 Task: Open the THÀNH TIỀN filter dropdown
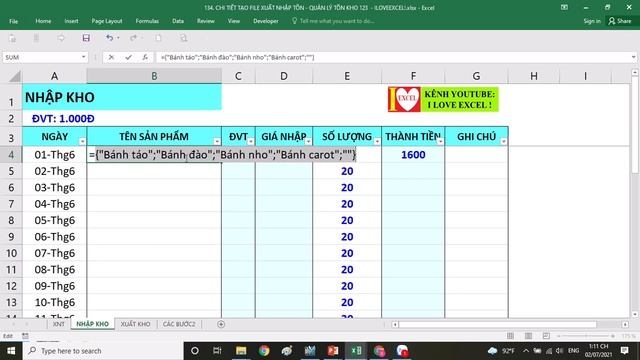(440, 141)
